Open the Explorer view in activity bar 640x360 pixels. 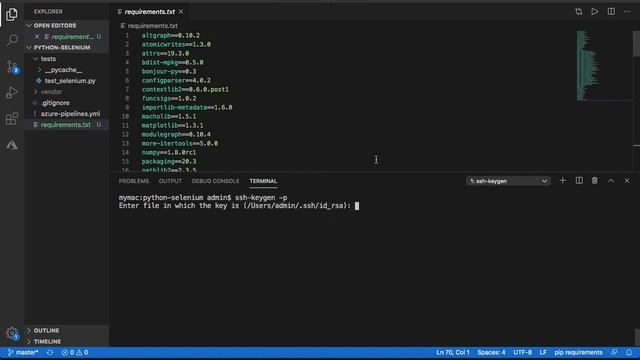(12, 14)
